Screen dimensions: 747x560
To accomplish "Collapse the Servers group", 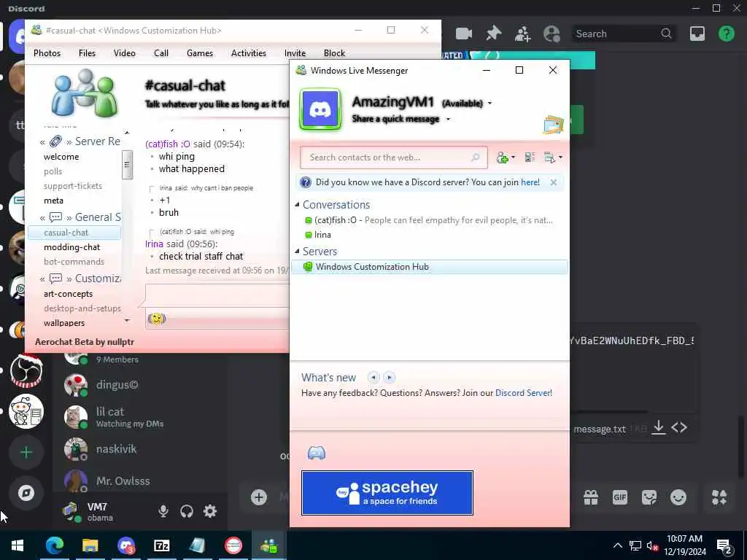I will click(298, 251).
